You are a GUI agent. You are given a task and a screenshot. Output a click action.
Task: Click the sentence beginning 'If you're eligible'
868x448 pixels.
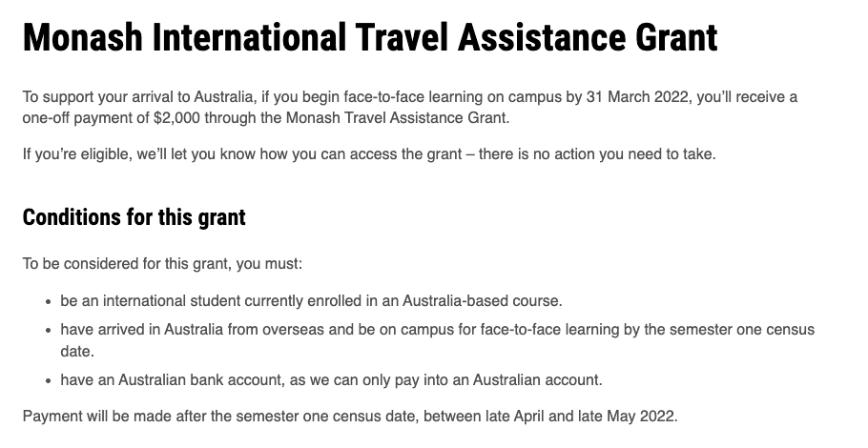(369, 153)
